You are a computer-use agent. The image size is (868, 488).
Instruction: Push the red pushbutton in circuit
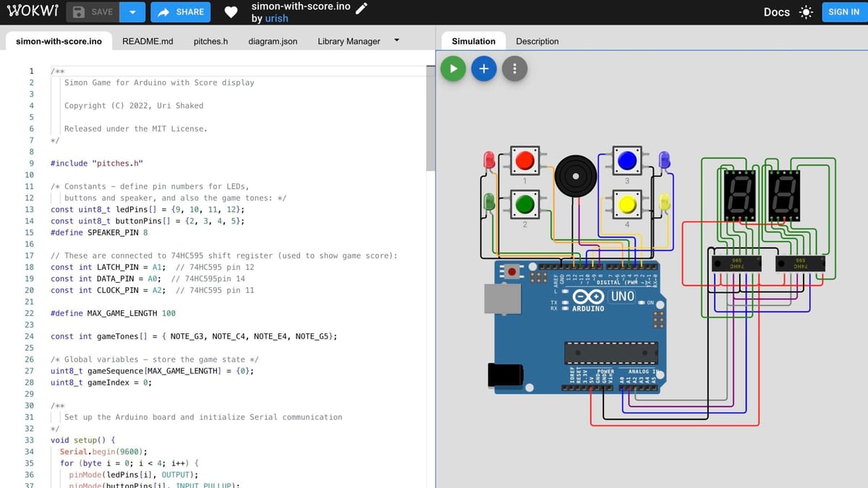click(x=525, y=160)
